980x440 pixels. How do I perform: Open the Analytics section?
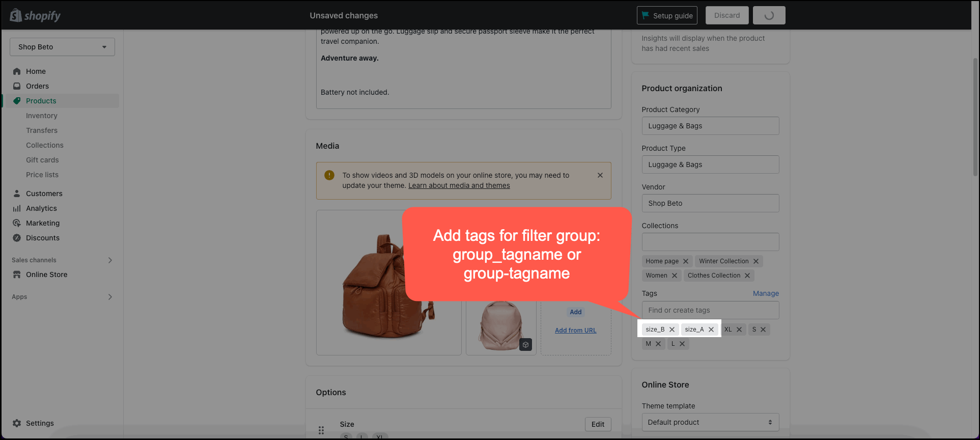pos(41,208)
